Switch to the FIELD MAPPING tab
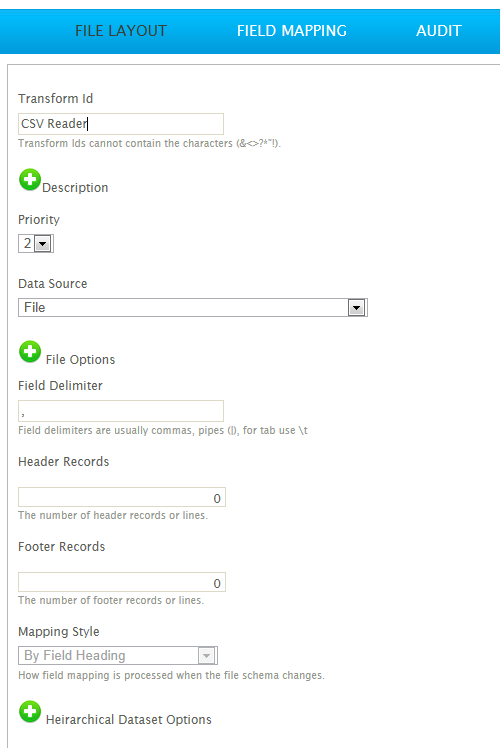Image resolution: width=500 pixels, height=748 pixels. pos(292,31)
